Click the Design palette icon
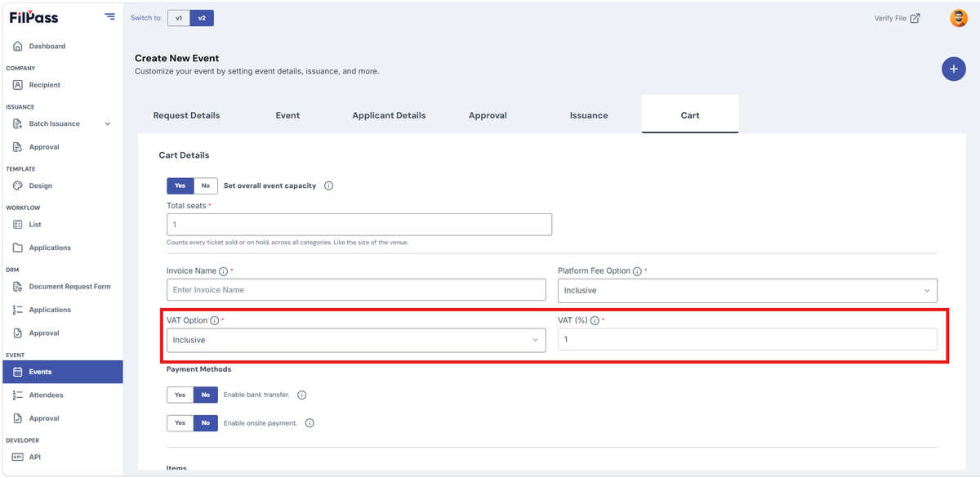Screen dimensions: 980x478 [18, 185]
